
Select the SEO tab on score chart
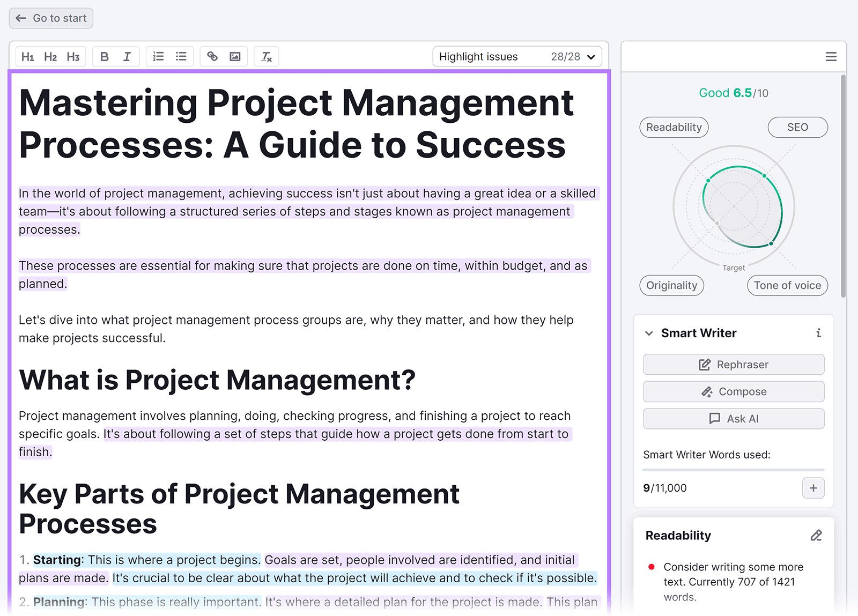coord(797,128)
